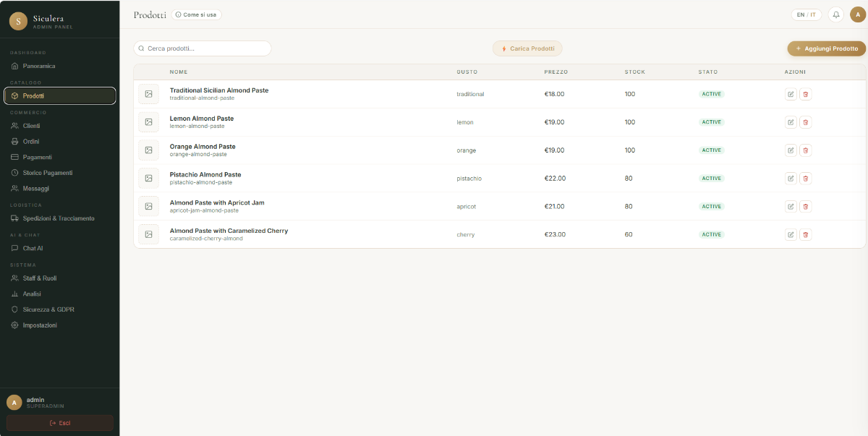This screenshot has width=868, height=436.
Task: Log out with Esci button
Action: tap(60, 423)
